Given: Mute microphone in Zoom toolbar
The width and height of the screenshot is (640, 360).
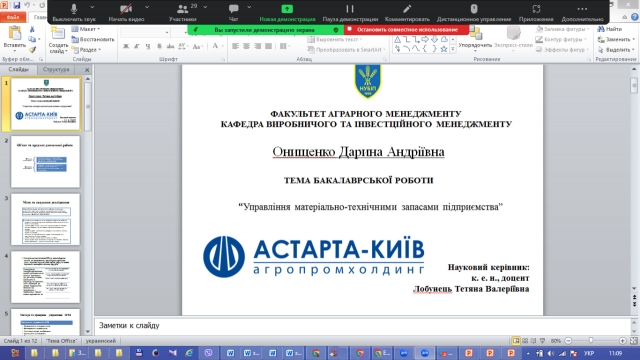Looking at the screenshot, I should (x=74, y=12).
